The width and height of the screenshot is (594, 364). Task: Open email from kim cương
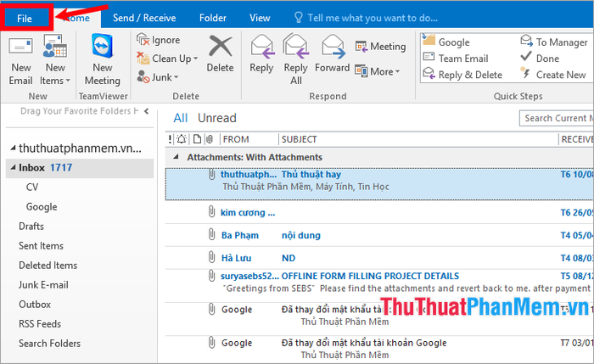click(379, 212)
